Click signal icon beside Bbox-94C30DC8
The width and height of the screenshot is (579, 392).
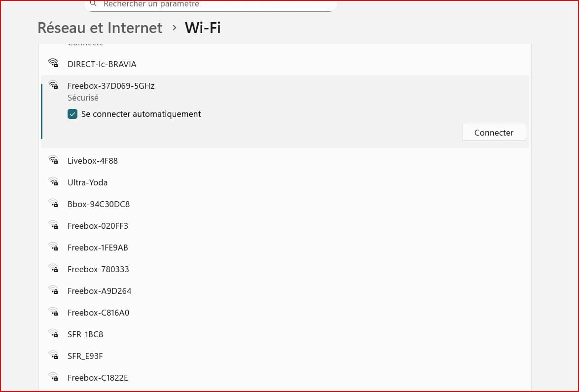point(53,203)
